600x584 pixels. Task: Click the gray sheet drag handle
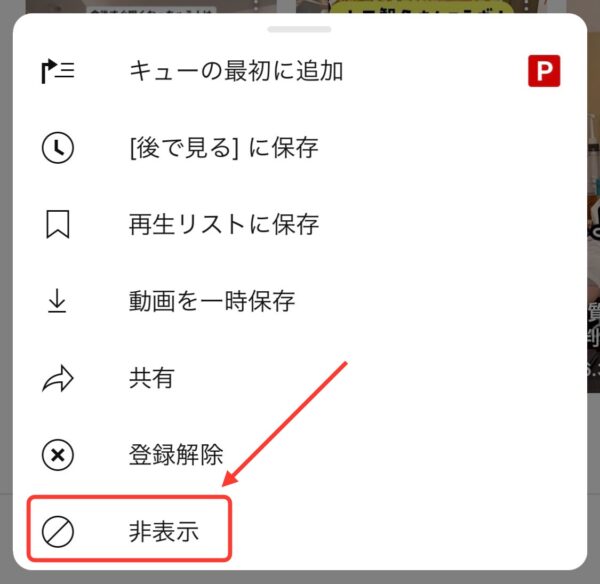(299, 29)
